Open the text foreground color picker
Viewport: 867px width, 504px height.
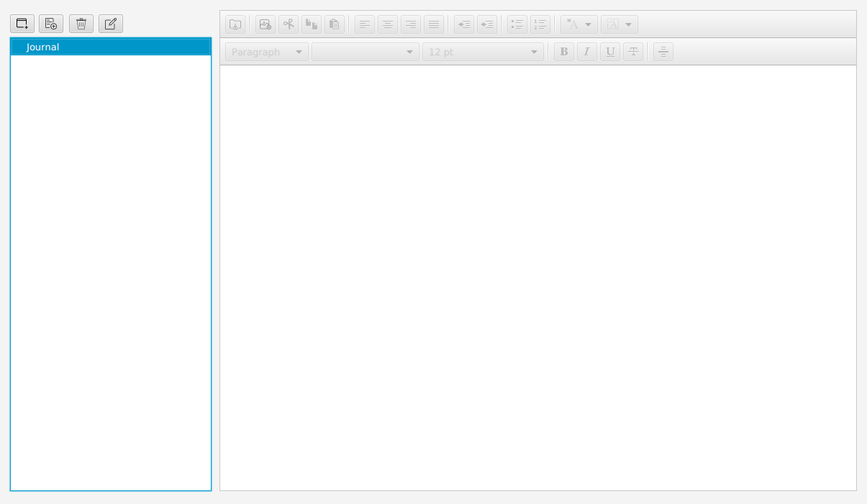(579, 24)
